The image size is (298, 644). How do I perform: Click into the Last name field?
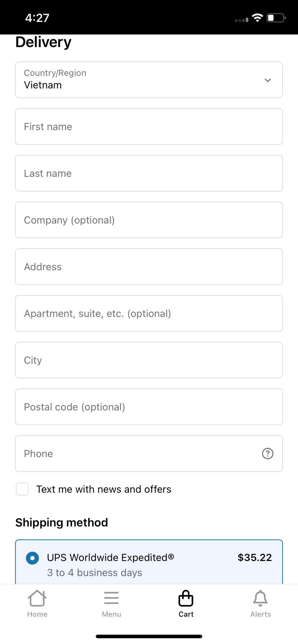click(149, 173)
